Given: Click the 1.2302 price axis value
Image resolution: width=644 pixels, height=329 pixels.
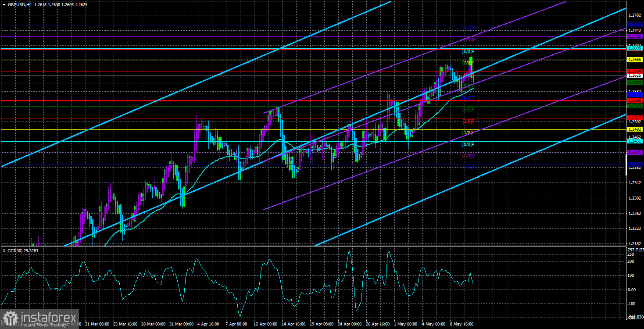Looking at the screenshot, I should (x=635, y=198).
